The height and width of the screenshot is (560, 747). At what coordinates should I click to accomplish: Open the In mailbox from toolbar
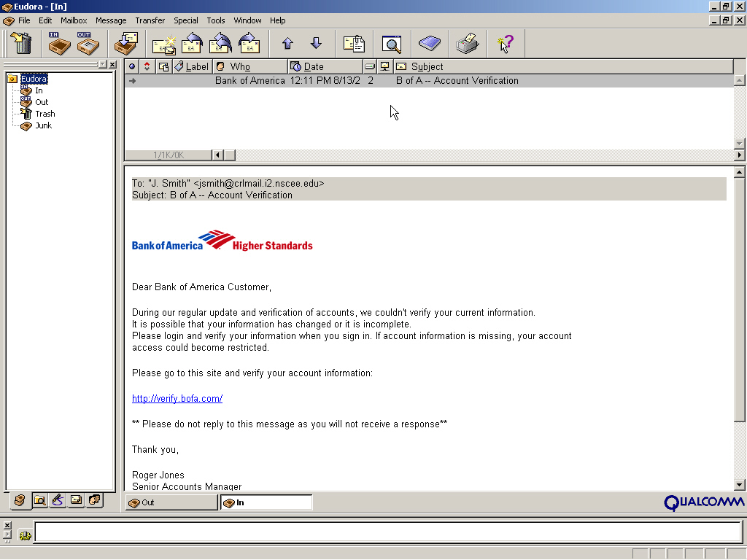pyautogui.click(x=58, y=44)
